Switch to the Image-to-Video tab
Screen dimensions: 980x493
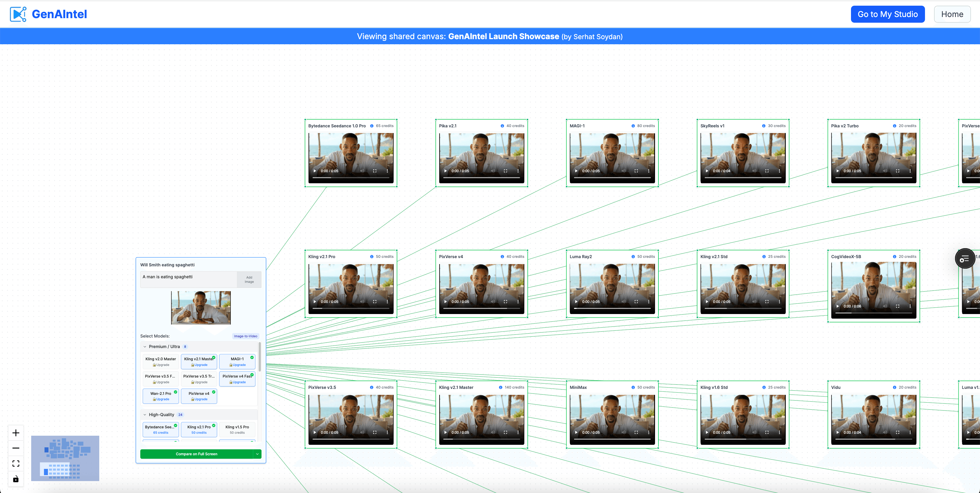pos(245,336)
